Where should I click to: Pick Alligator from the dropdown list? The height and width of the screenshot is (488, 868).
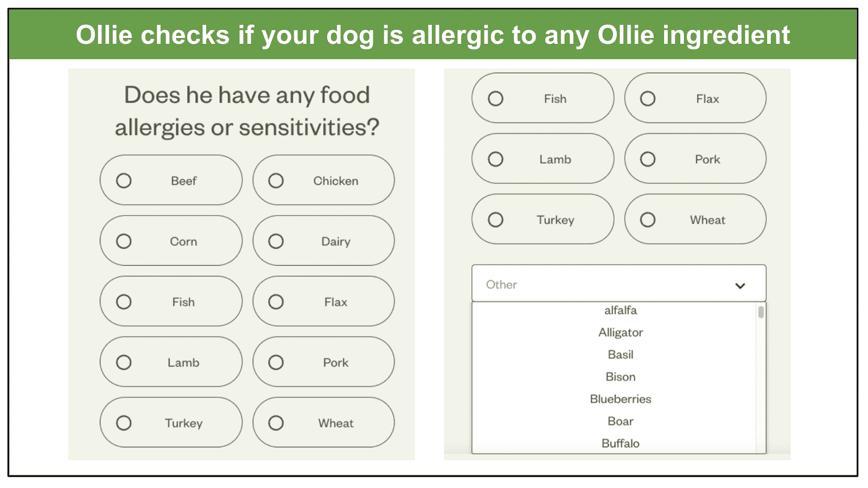pyautogui.click(x=621, y=332)
